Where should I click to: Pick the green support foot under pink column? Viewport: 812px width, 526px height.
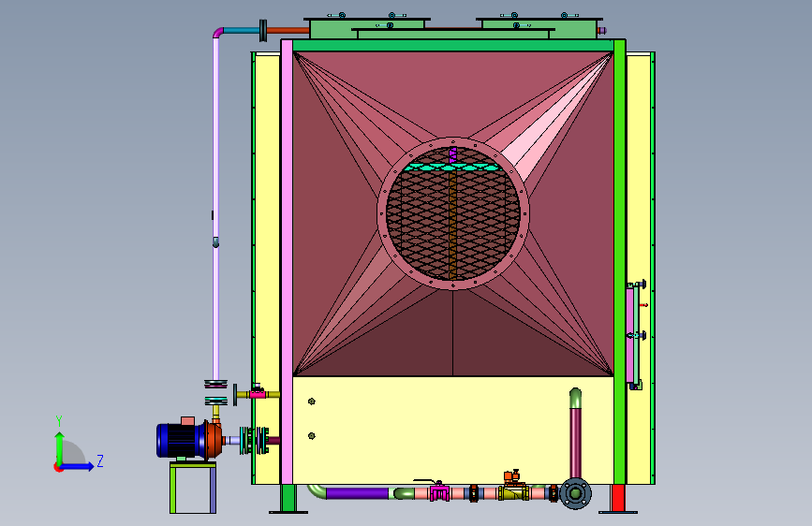point(288,499)
